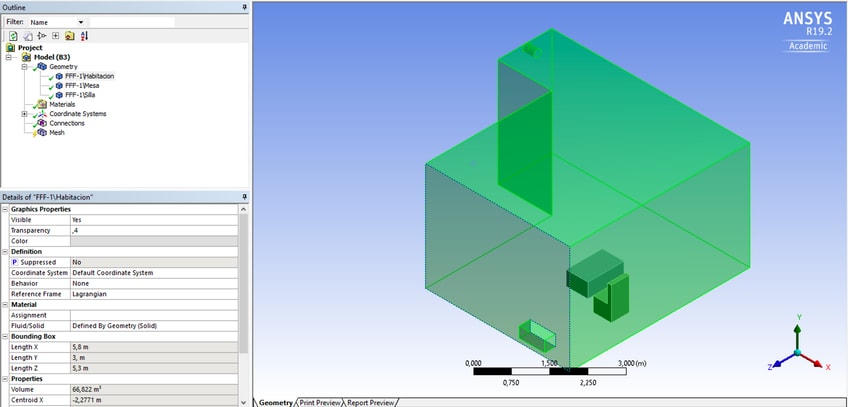
Task: Click the chair-shaped body in the viewport
Action: pyautogui.click(x=612, y=298)
